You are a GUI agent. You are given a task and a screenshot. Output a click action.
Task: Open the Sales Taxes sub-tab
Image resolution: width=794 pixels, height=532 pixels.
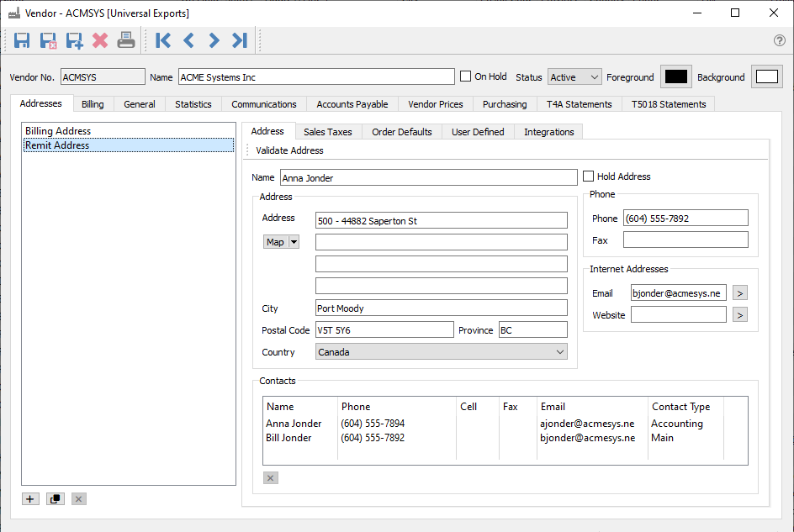click(327, 132)
